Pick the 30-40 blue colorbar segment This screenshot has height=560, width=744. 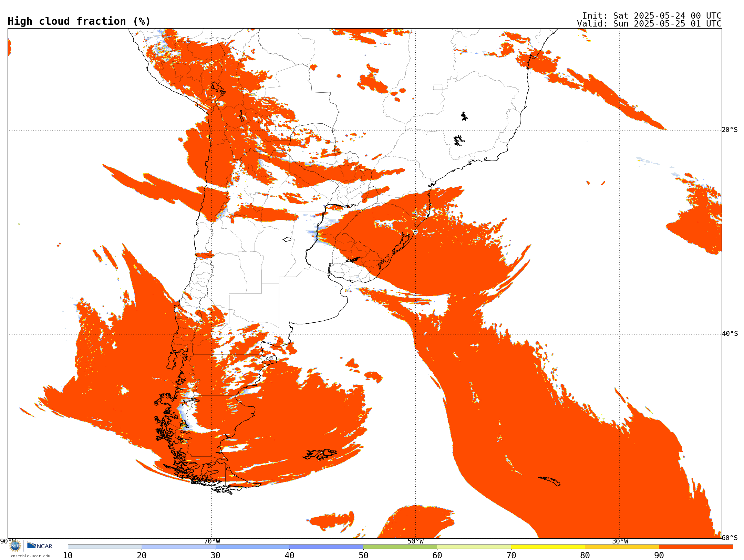point(252,547)
